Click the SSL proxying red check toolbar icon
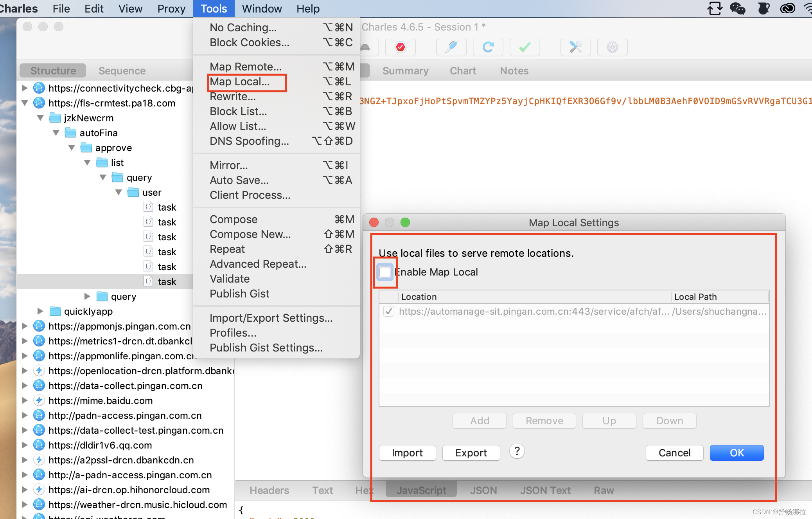The image size is (812, 519). click(400, 47)
